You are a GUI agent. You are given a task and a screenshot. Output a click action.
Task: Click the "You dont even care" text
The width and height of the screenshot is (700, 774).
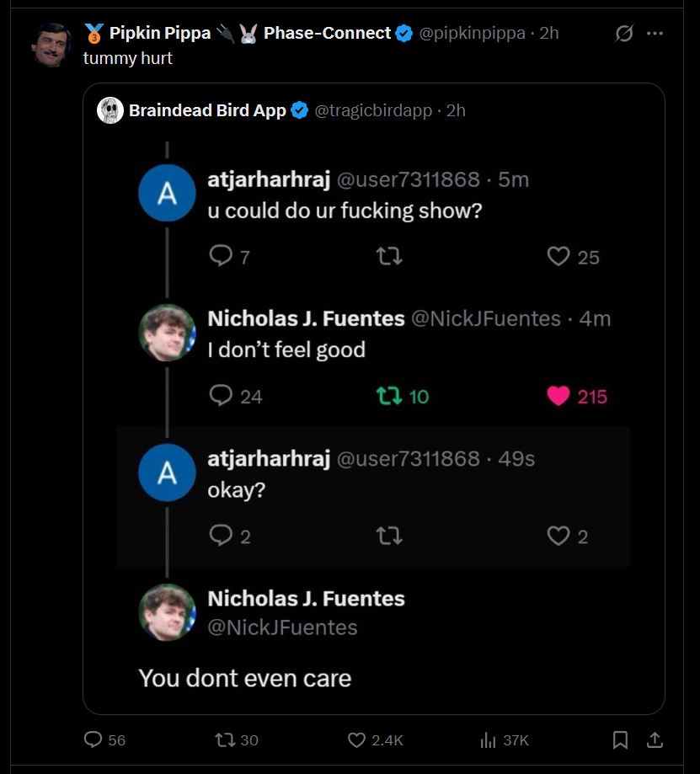point(244,678)
